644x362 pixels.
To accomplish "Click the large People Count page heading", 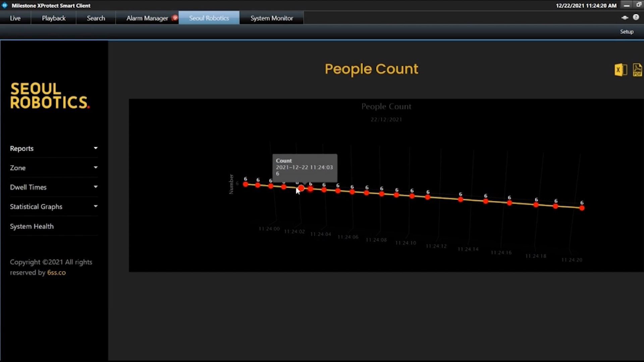I will (371, 69).
